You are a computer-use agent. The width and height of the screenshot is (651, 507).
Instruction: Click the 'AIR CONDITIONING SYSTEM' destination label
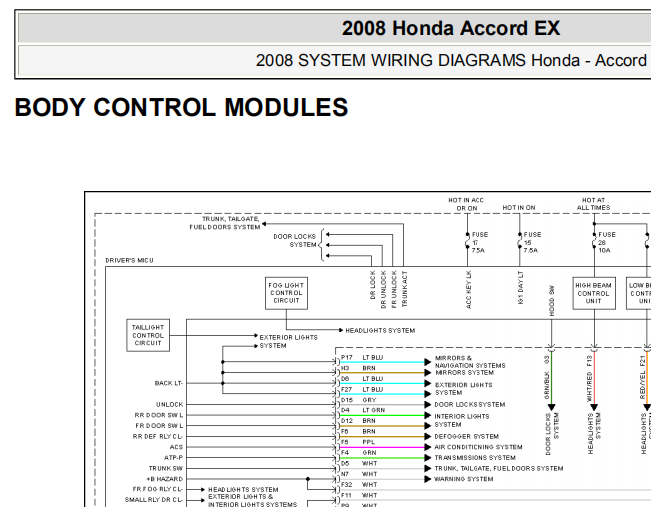(x=478, y=447)
